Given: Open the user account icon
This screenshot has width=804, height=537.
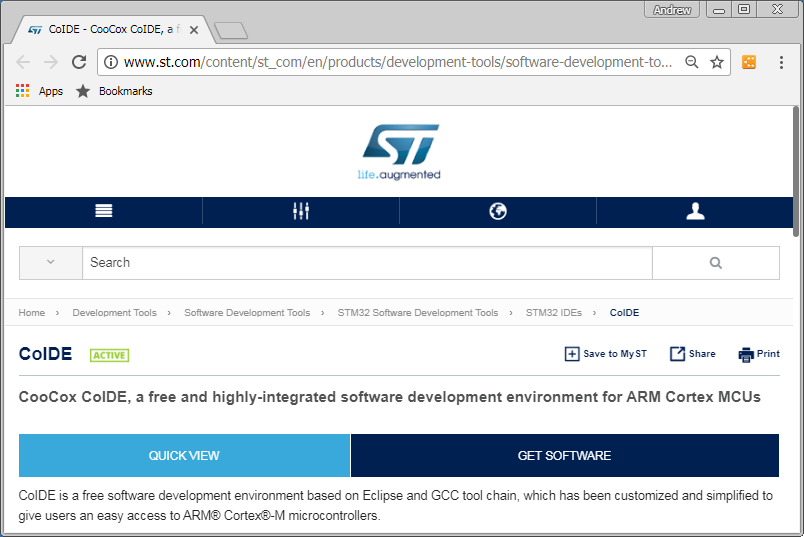Looking at the screenshot, I should pos(695,211).
